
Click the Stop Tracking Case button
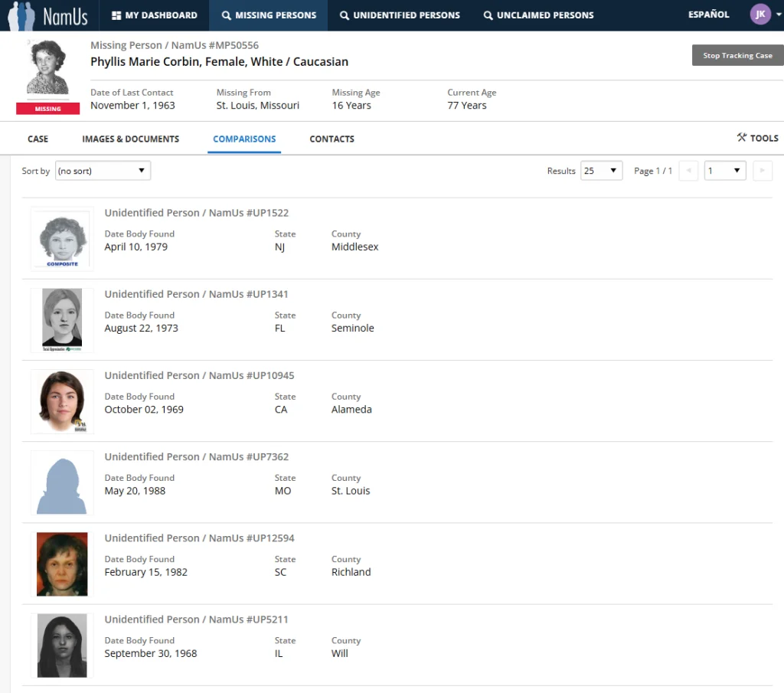(x=737, y=55)
